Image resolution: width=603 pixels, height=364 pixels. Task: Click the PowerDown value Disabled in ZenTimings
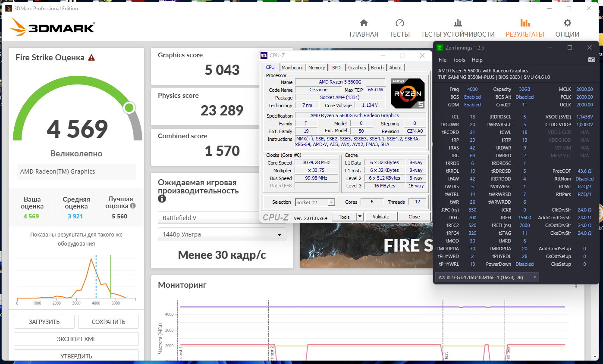coord(524,264)
